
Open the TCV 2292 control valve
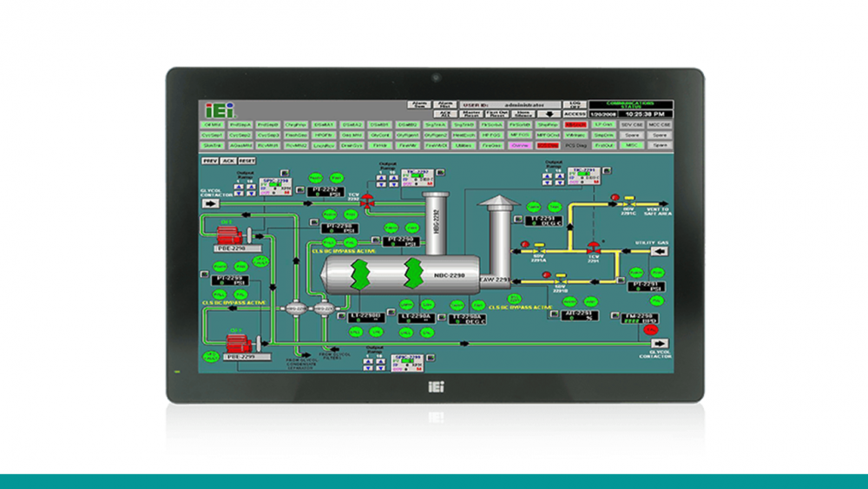[367, 202]
